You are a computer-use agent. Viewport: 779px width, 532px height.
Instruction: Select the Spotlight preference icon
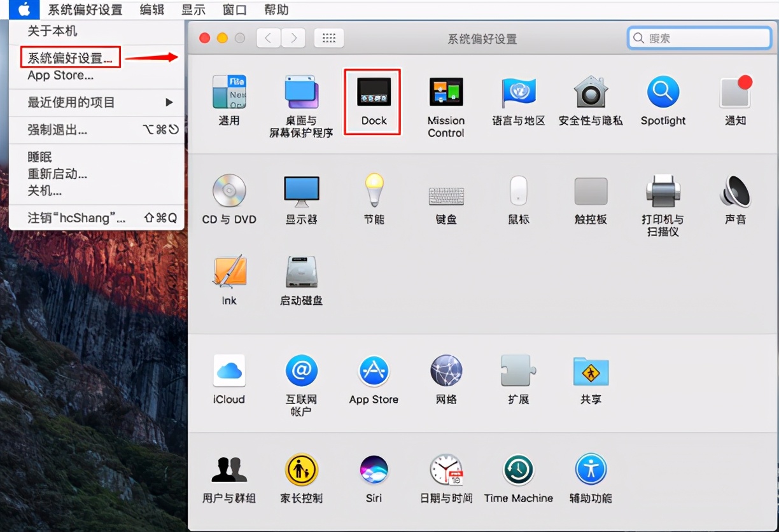663,97
